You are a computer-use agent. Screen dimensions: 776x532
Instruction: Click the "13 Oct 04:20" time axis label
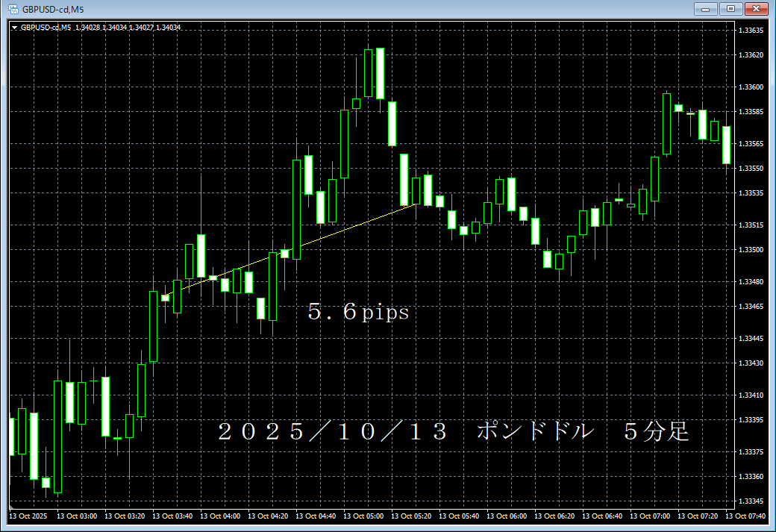click(x=268, y=516)
